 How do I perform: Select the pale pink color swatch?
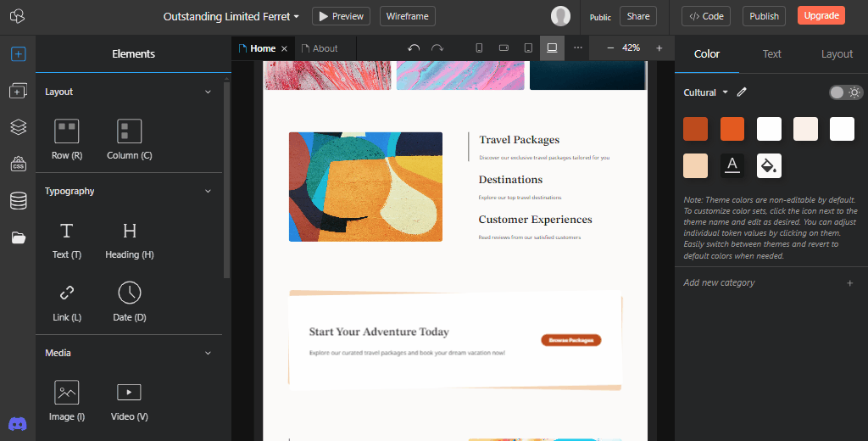click(x=805, y=129)
